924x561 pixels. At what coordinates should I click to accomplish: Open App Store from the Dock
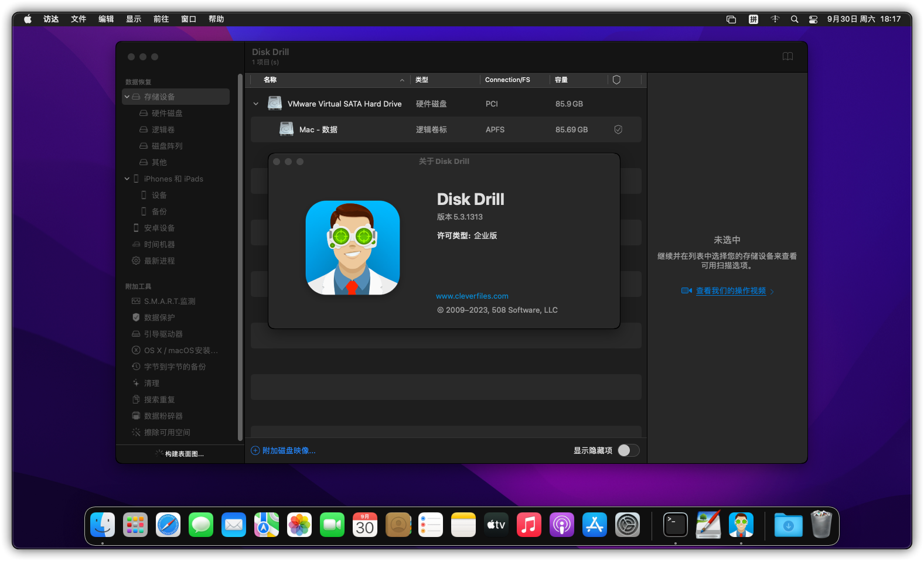pos(595,525)
